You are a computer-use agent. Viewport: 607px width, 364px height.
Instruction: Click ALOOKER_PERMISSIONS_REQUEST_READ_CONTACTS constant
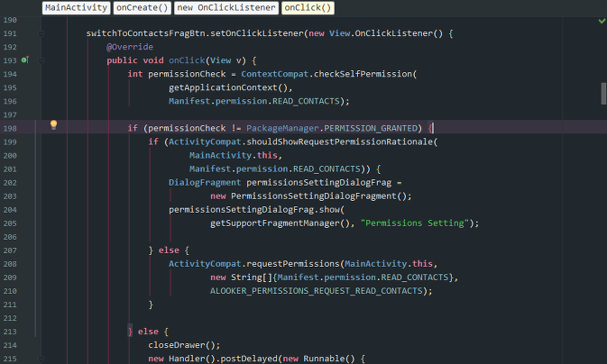[x=317, y=291]
